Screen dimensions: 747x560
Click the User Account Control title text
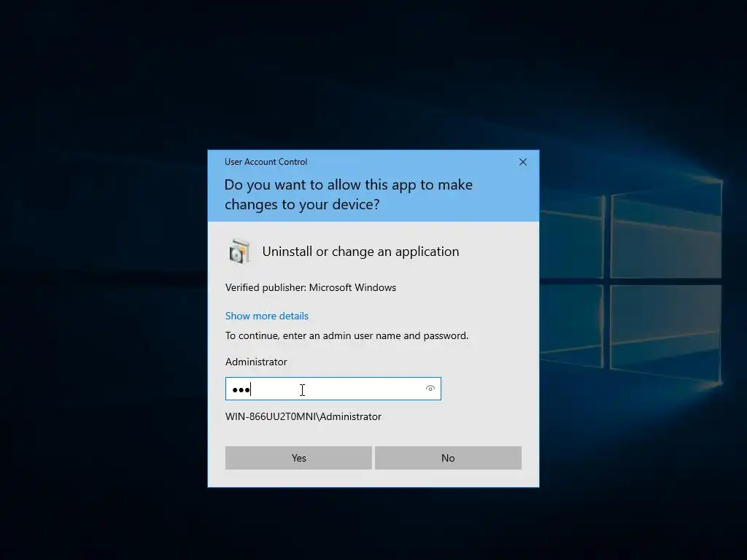[266, 162]
